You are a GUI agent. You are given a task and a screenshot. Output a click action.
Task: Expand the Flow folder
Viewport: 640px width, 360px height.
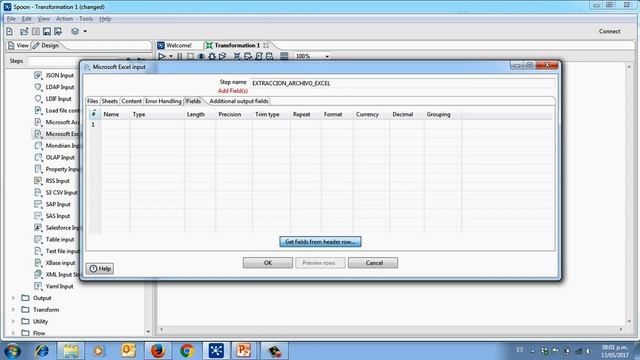(13, 333)
